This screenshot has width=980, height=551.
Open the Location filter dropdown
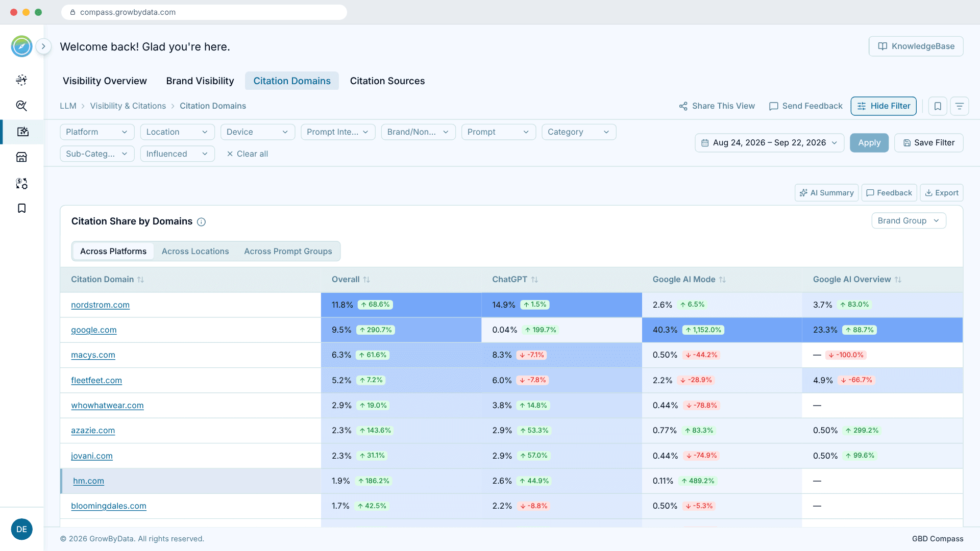point(177,132)
